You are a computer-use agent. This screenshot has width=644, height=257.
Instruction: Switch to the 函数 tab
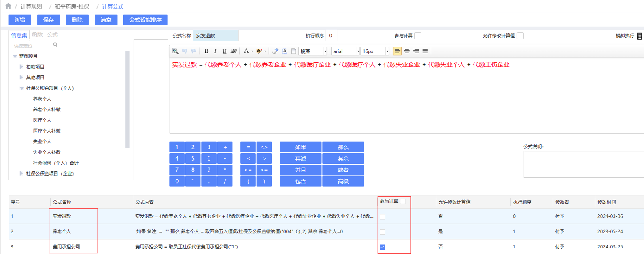click(x=37, y=35)
